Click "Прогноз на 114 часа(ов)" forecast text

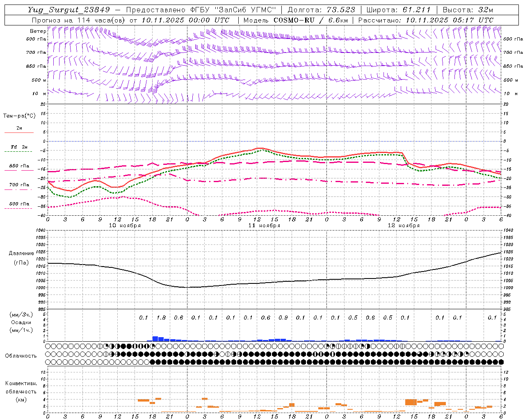(79, 20)
